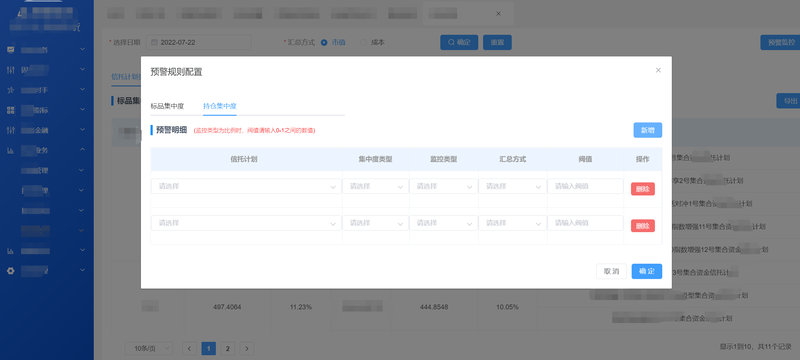The height and width of the screenshot is (360, 800).
Task: Click the 显示1到10 record count text
Action: point(755,347)
